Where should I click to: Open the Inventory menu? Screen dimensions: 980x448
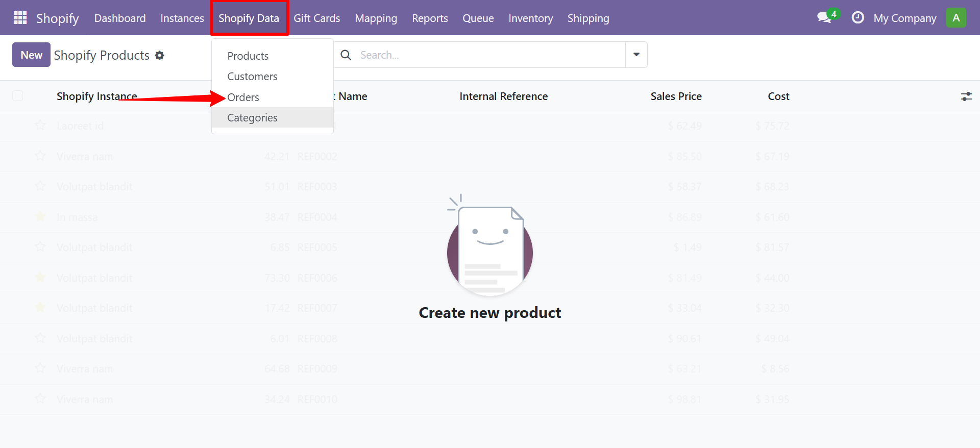[531, 18]
